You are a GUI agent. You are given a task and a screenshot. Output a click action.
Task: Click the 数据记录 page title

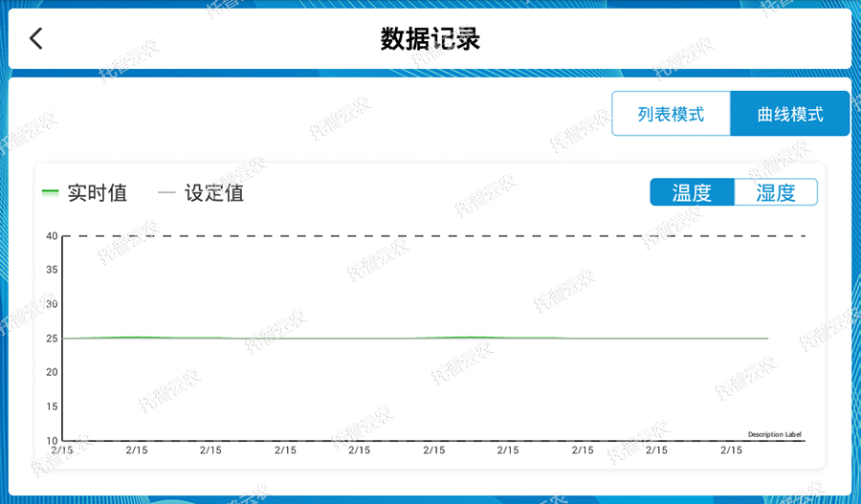(430, 39)
